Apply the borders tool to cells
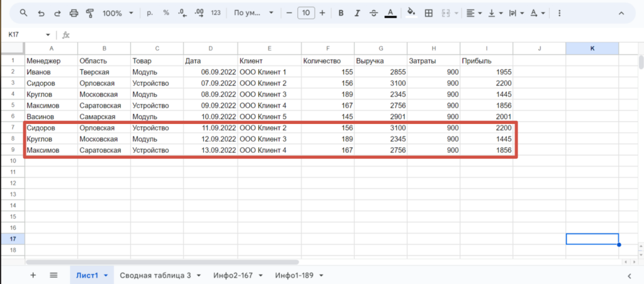 click(429, 13)
